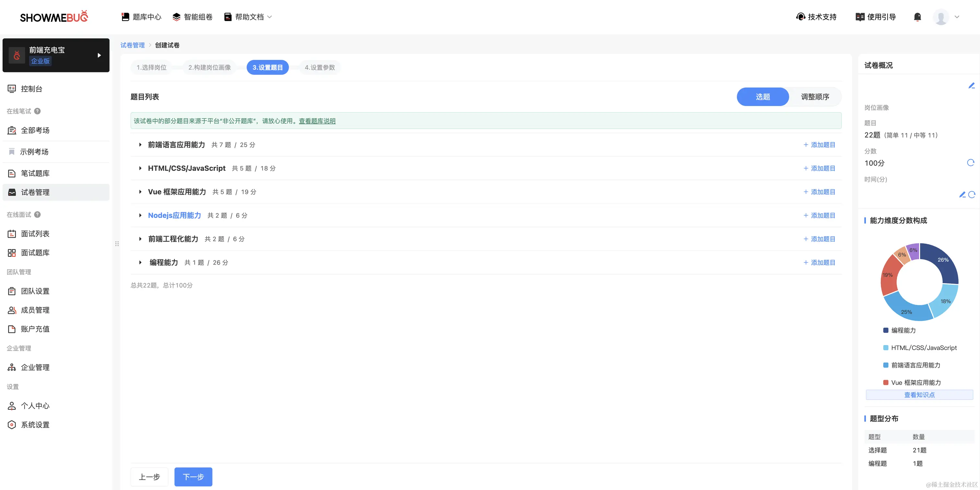The image size is (980, 490).
Task: Switch to 选题 mode
Action: click(x=763, y=97)
